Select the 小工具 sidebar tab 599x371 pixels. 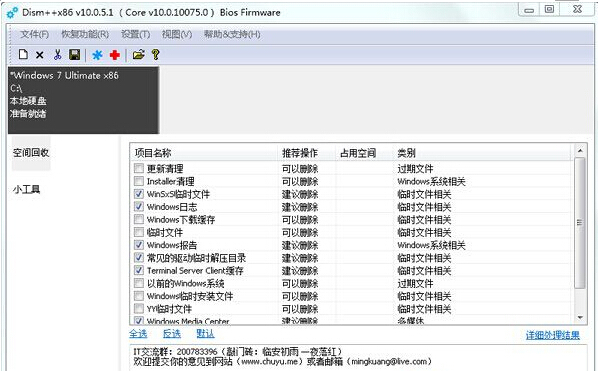point(26,189)
